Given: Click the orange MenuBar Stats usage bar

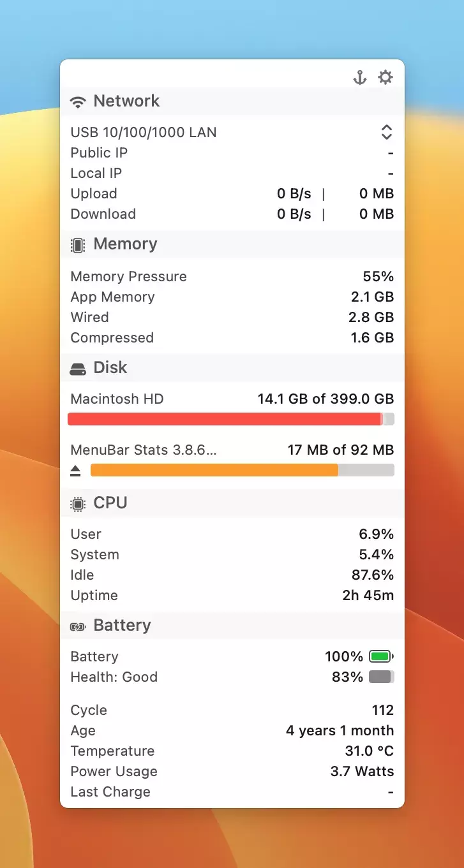Looking at the screenshot, I should [x=214, y=470].
